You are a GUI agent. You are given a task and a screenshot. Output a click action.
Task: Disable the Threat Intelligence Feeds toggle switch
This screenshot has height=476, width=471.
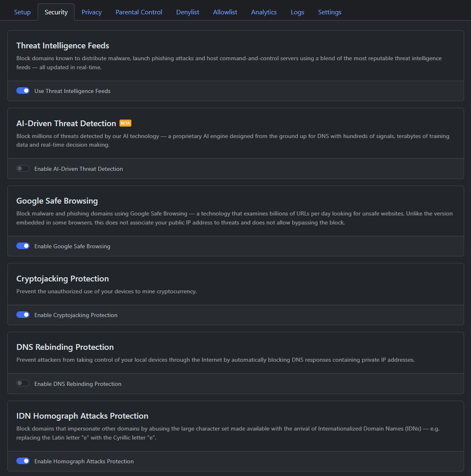click(x=23, y=91)
